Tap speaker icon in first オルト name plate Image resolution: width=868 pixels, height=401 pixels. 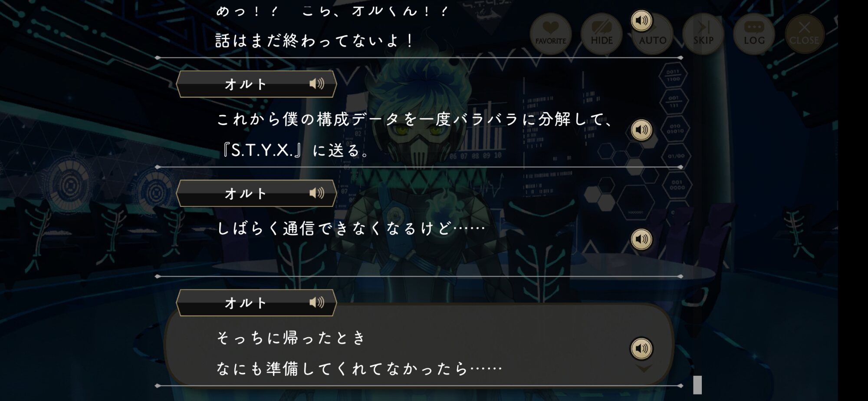pyautogui.click(x=317, y=83)
